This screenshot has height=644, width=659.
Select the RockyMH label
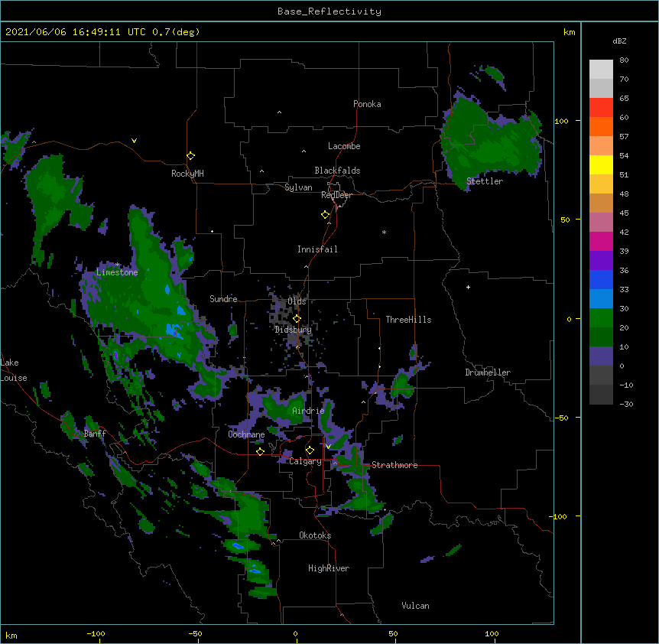pos(187,174)
